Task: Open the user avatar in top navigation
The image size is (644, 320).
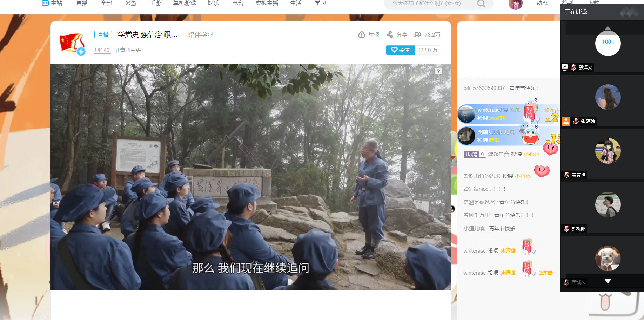Action: 515,4
